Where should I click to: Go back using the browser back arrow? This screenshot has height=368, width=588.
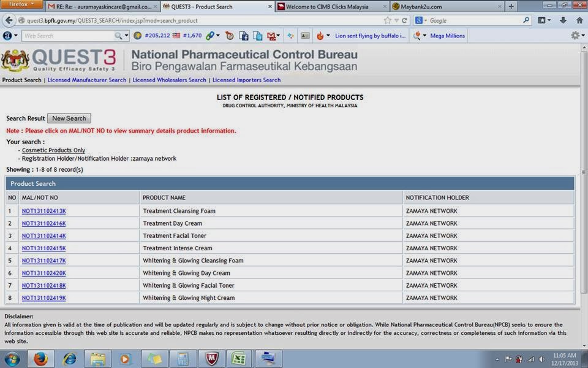tap(9, 20)
